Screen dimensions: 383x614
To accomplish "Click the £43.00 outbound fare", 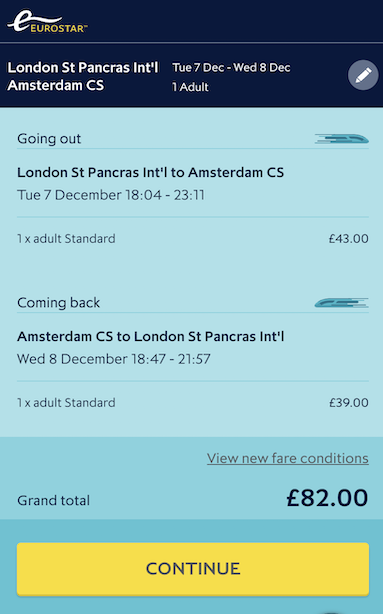I will pyautogui.click(x=349, y=238).
